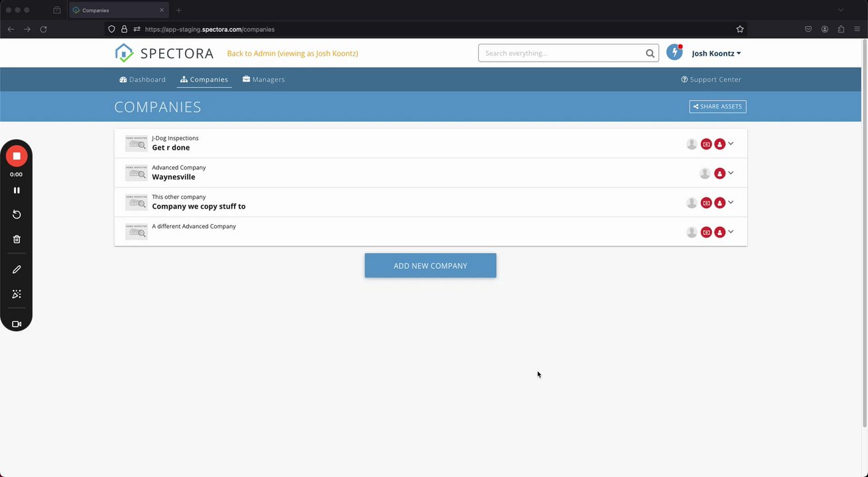Open the Managers tab

tap(264, 79)
